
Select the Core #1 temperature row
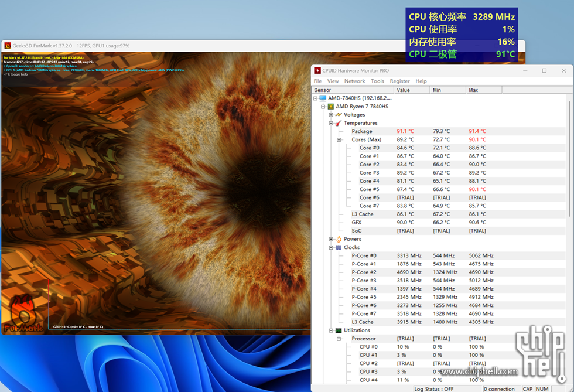point(439,156)
